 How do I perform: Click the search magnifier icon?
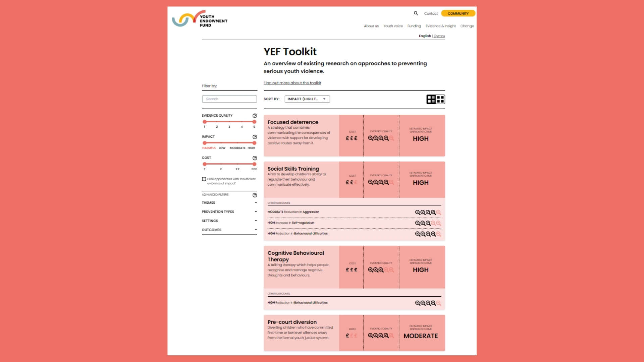416,13
